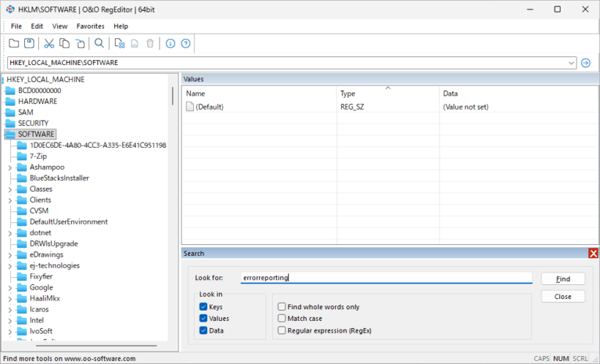Click the grayed-out Rename/Edit icon
This screenshot has width=600, height=364.
click(x=135, y=44)
